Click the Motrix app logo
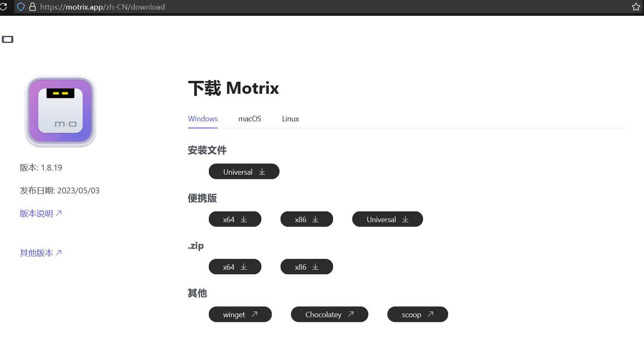This screenshot has height=346, width=644. point(60,111)
